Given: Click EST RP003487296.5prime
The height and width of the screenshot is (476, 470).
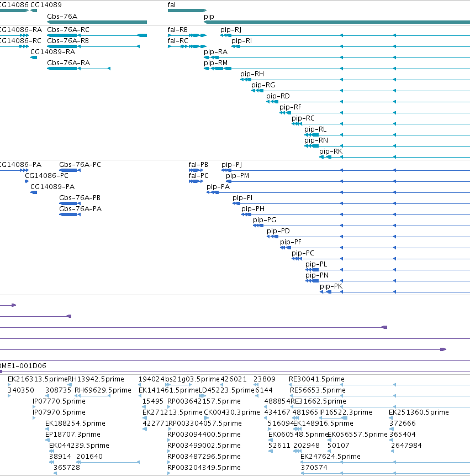Looking at the screenshot, I should [x=204, y=457].
